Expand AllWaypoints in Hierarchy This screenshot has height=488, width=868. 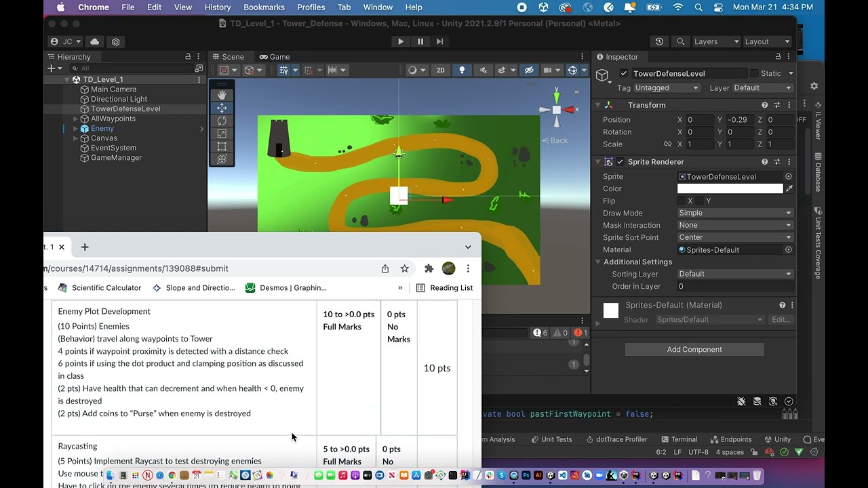[x=75, y=119]
